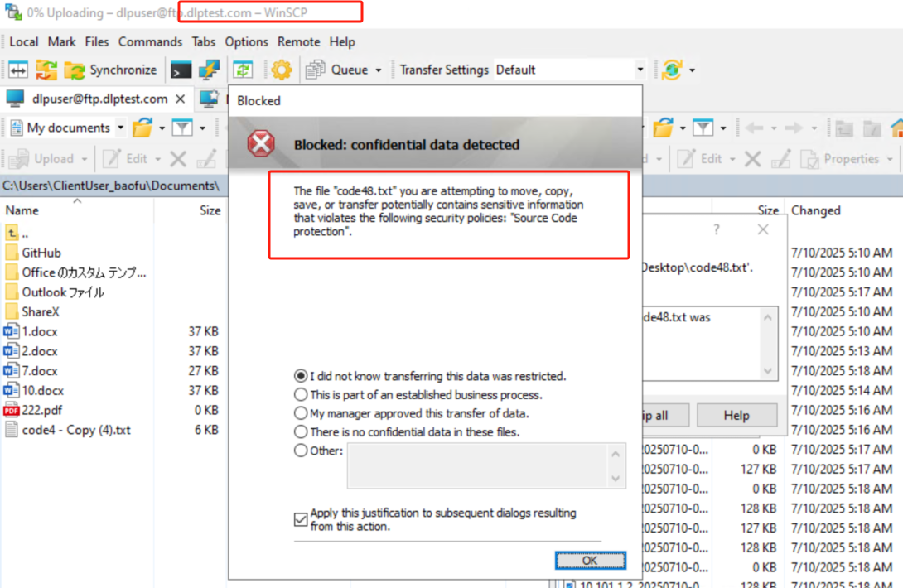This screenshot has height=588, width=903.
Task: Click the Synchronize Browsing toolbar icon
Action: (46, 70)
